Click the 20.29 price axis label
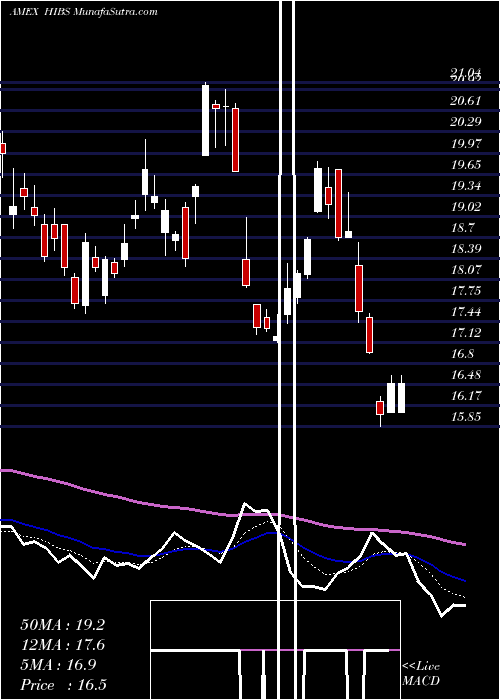Viewport: 500px width, 700px height. 466,121
